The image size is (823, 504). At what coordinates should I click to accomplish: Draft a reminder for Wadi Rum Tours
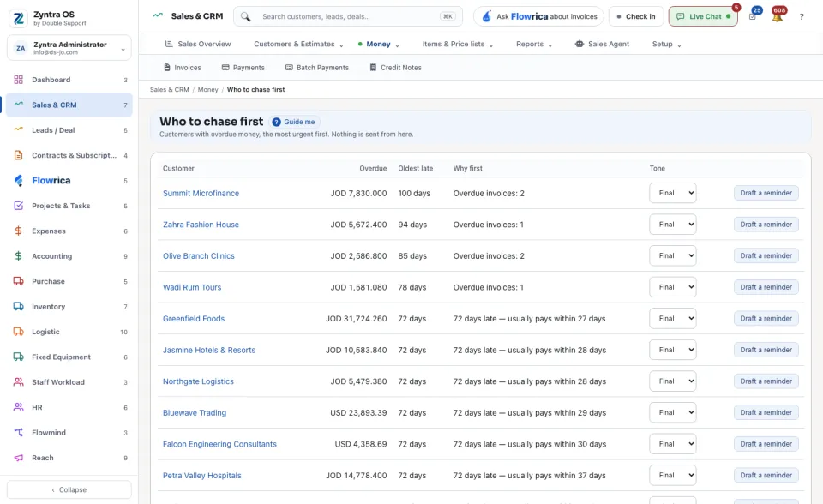pos(766,287)
